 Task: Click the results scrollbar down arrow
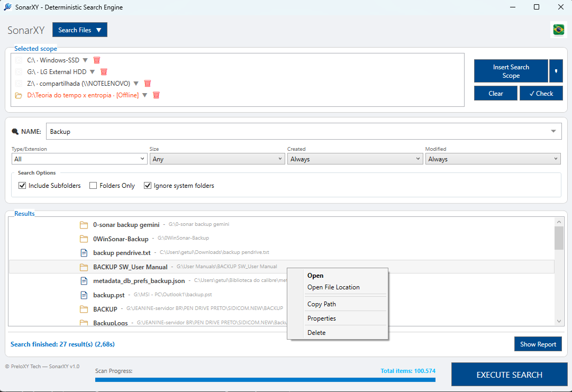point(559,321)
